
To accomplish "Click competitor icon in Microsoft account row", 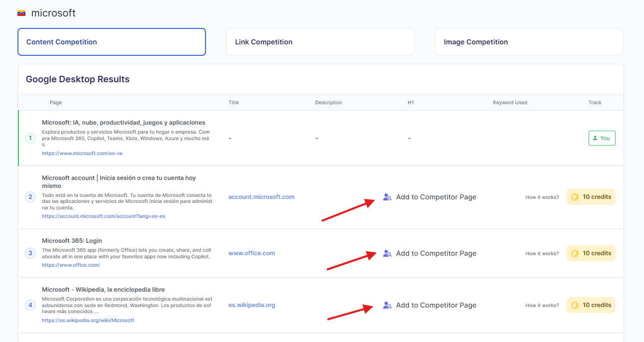I will pyautogui.click(x=387, y=197).
